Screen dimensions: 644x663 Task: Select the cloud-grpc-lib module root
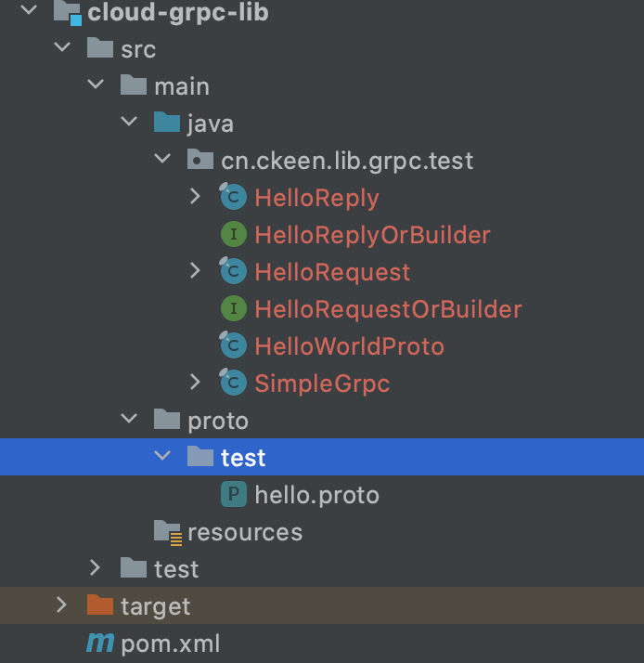click(x=178, y=12)
